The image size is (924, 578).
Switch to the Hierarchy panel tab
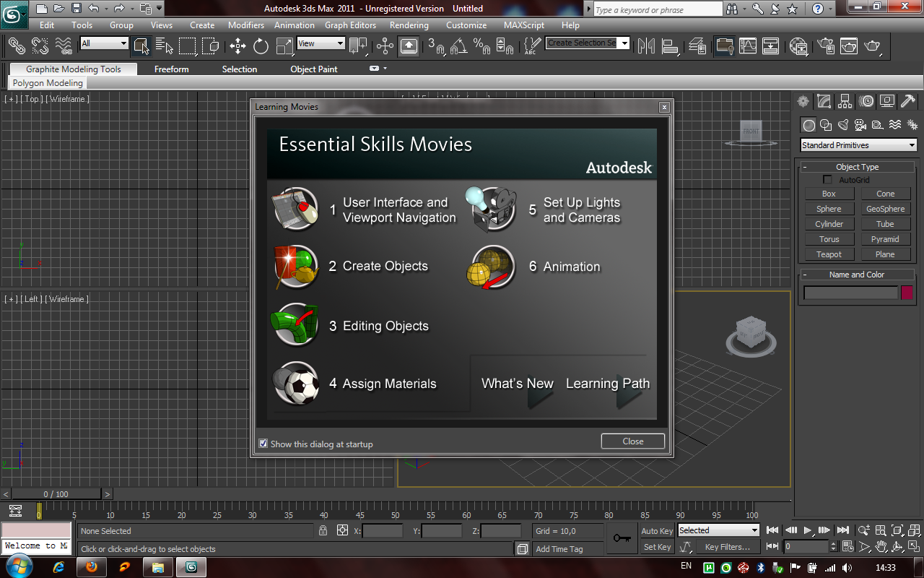coord(845,101)
